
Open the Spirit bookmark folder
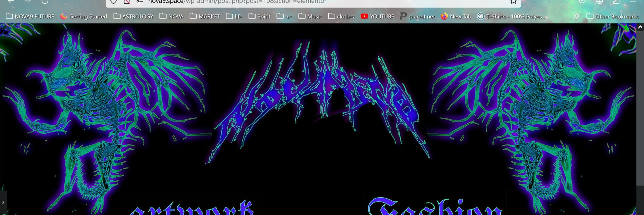(x=260, y=17)
